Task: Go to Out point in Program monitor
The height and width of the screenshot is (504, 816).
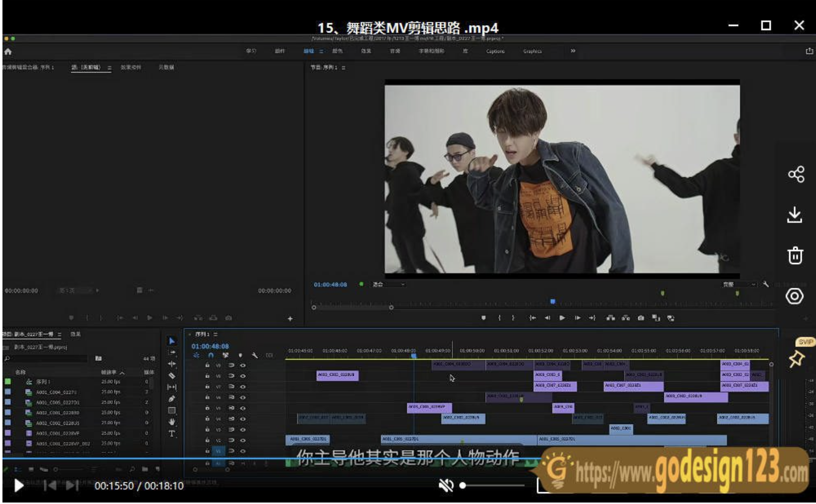Action: click(x=592, y=318)
